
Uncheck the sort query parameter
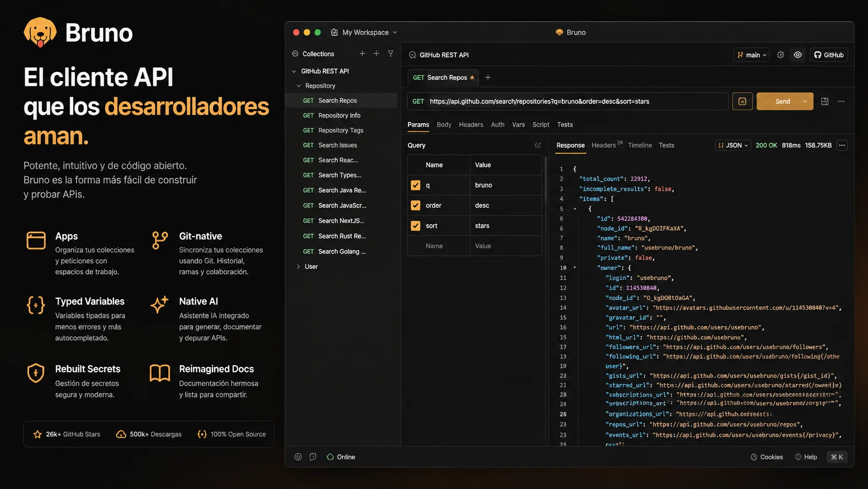415,226
